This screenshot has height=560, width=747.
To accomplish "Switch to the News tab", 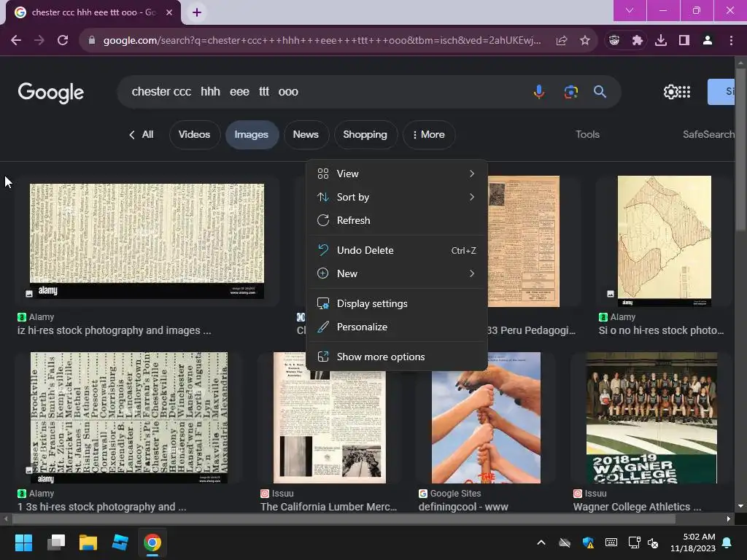I will pyautogui.click(x=306, y=135).
